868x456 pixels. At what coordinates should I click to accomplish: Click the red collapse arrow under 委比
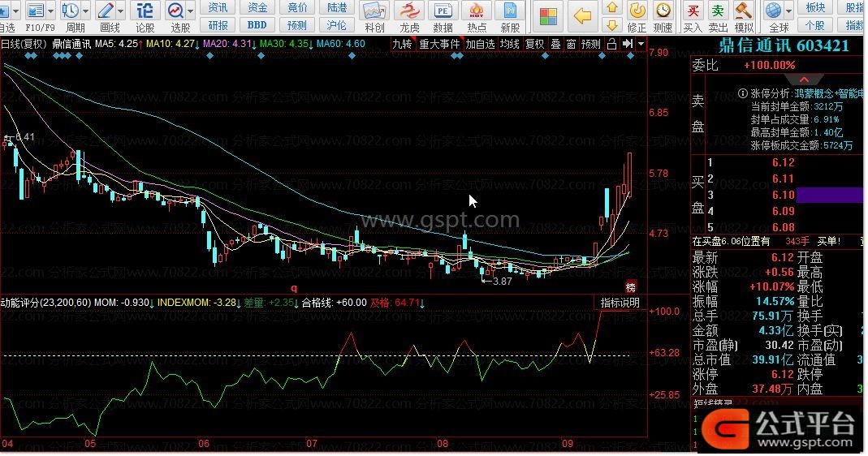pyautogui.click(x=804, y=80)
